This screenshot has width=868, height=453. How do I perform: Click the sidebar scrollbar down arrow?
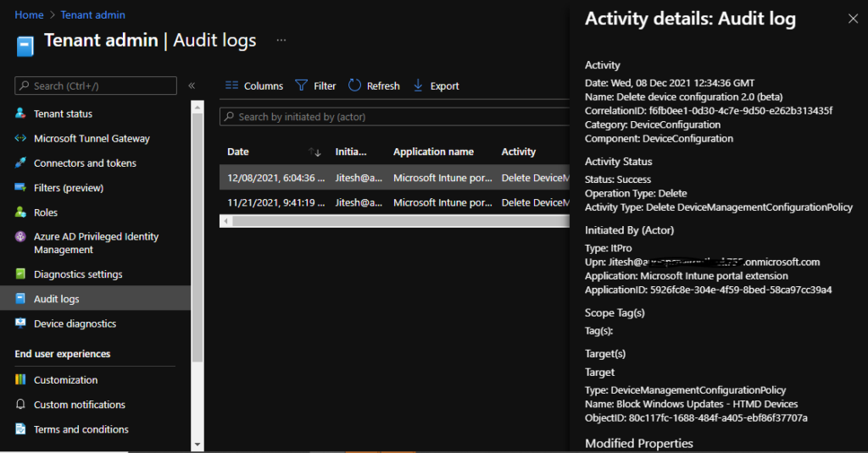198,445
